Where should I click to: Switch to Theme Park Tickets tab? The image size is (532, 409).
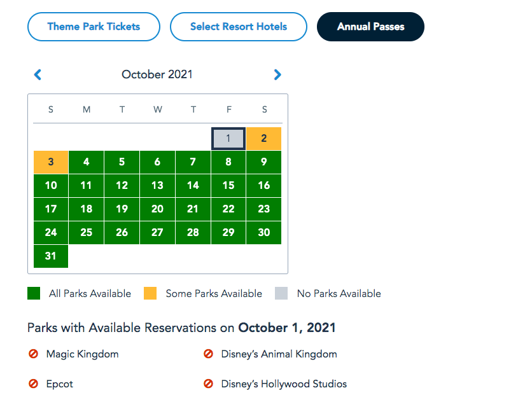pyautogui.click(x=94, y=27)
